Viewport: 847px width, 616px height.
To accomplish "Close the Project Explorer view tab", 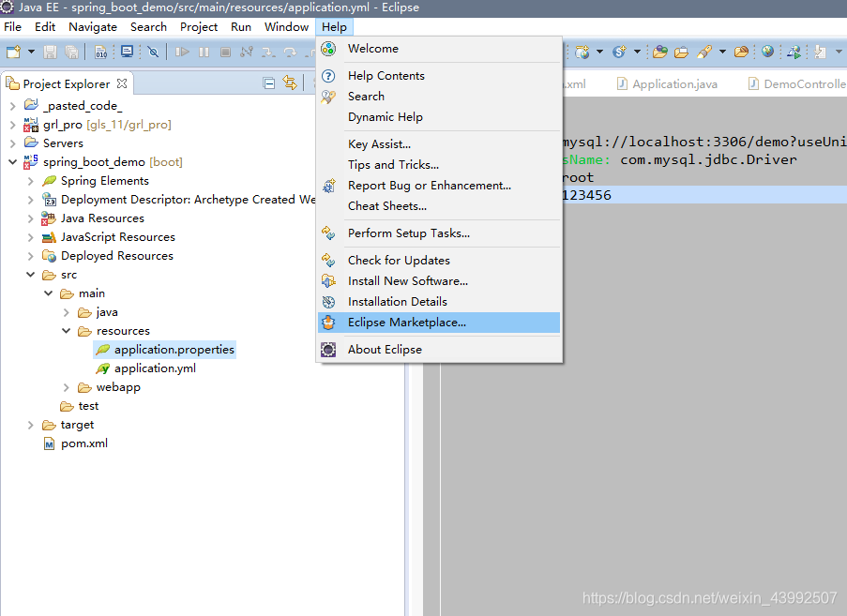I will point(122,83).
